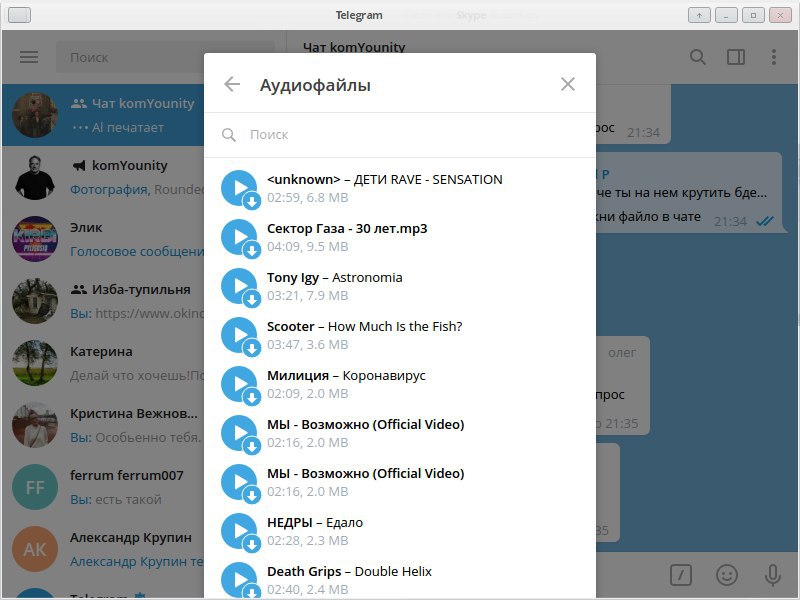Select the НЕДРЫ – Едало title
The image size is (800, 600).
pos(315,522)
